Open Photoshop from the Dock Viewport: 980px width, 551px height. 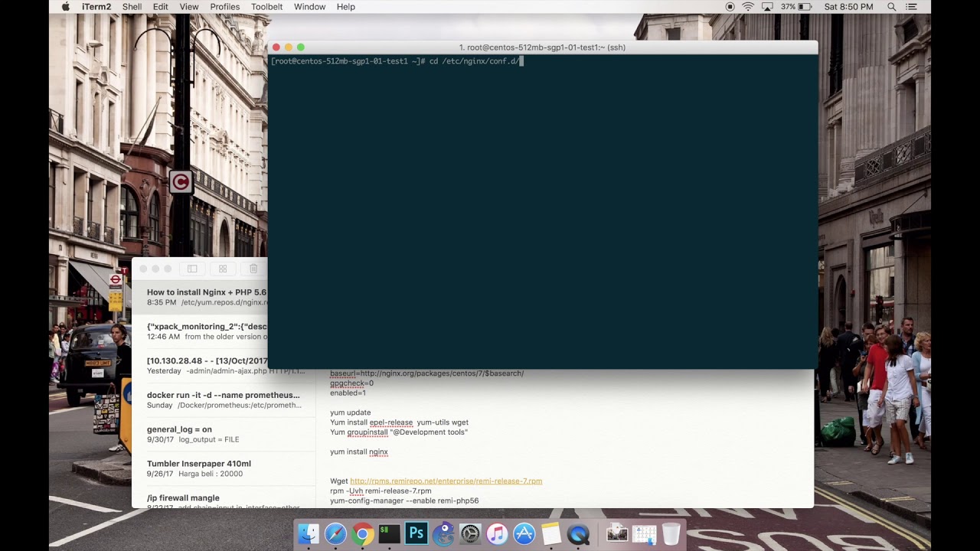416,533
